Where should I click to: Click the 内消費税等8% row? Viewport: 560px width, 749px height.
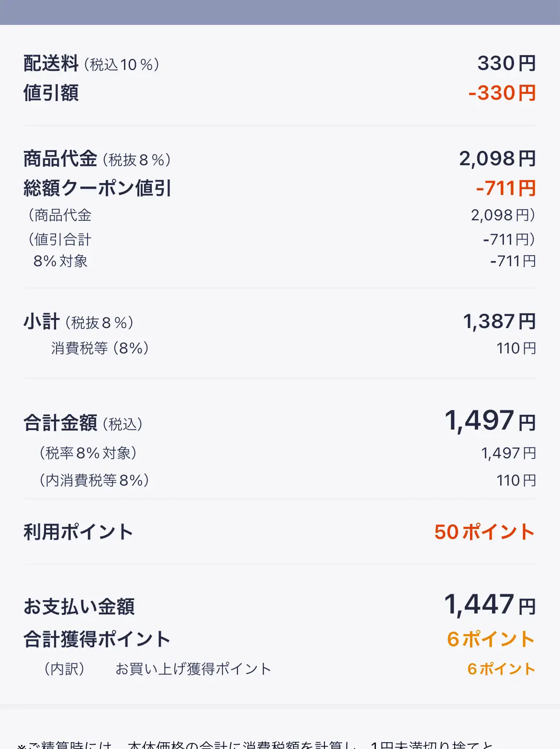tap(280, 480)
